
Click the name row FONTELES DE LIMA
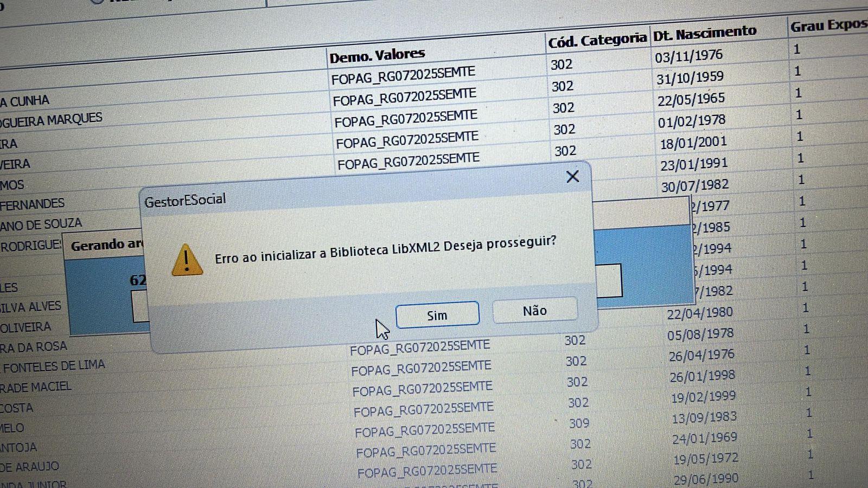coord(53,367)
